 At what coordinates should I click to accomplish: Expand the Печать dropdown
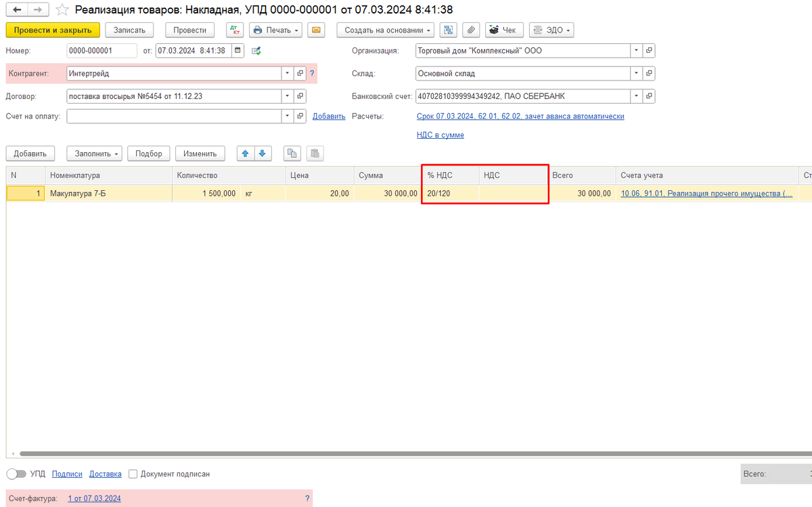(275, 30)
